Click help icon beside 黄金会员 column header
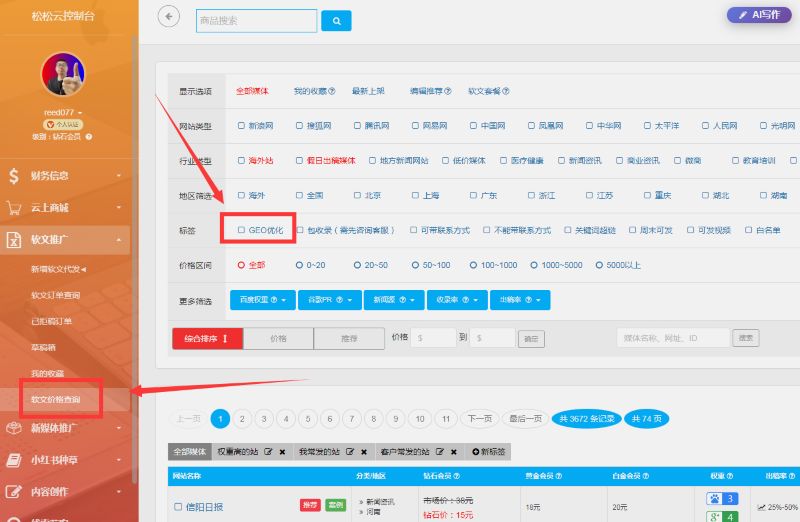Image resolution: width=800 pixels, height=522 pixels. click(x=559, y=476)
